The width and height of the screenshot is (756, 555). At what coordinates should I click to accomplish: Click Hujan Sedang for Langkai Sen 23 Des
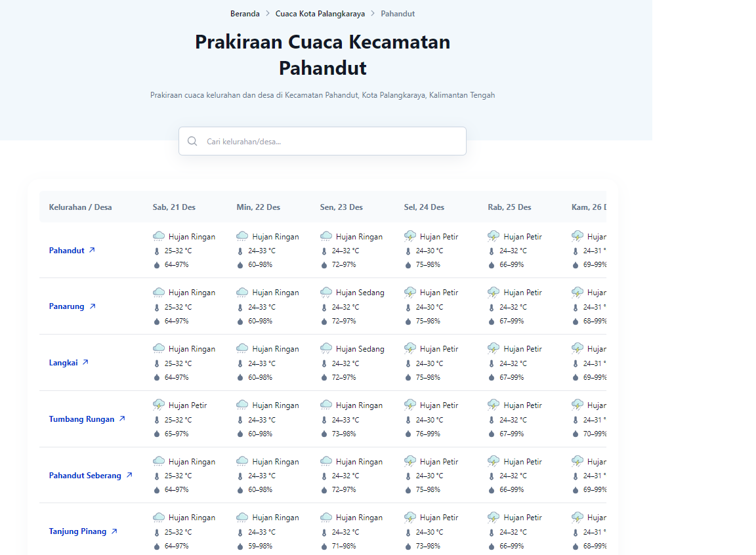[x=360, y=349]
